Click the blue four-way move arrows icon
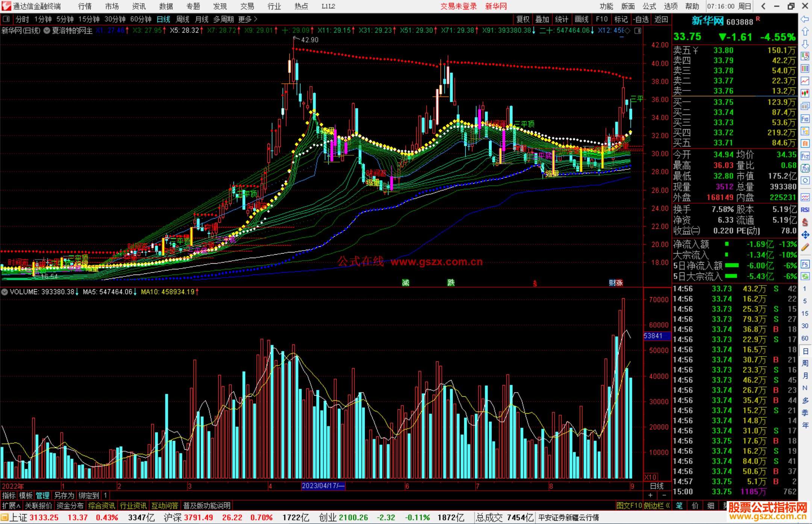The image size is (812, 524). point(805,235)
